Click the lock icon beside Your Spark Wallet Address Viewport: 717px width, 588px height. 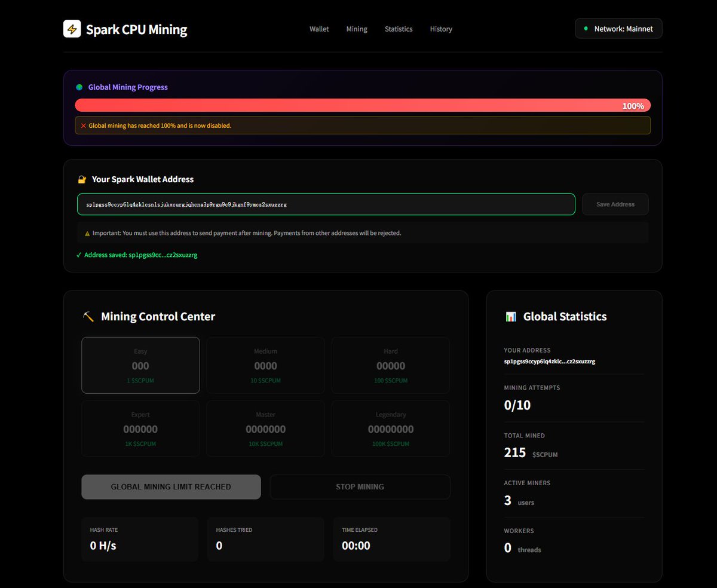82,179
